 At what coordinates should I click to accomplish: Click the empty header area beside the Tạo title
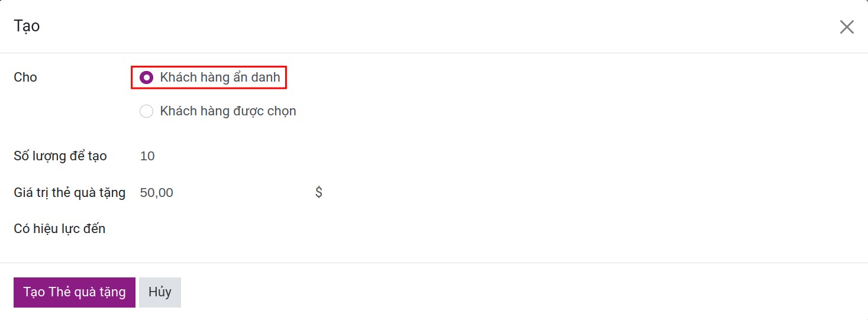pyautogui.click(x=414, y=27)
